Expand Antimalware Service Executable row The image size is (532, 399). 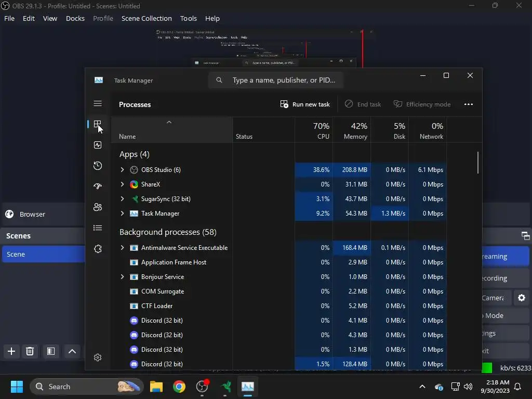[122, 248]
